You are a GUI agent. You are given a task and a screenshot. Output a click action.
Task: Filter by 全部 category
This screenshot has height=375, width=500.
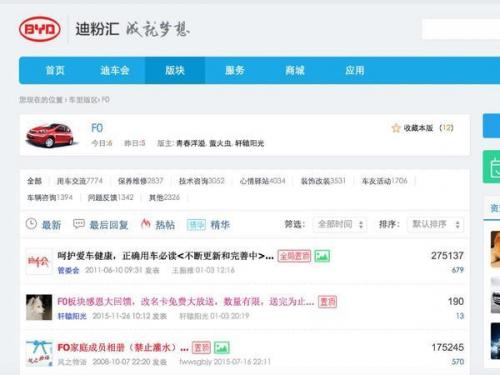34,181
